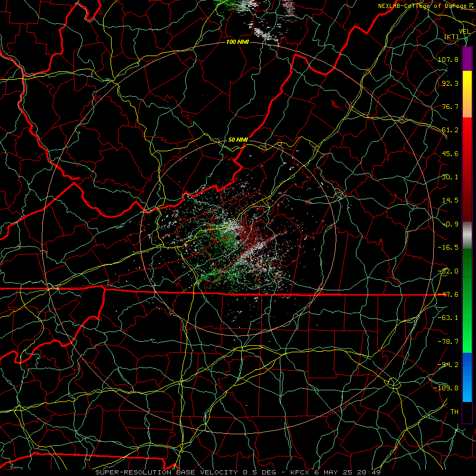476x476 pixels.
Task: Click the 107.8 velocity scale value
Action: 448,59
